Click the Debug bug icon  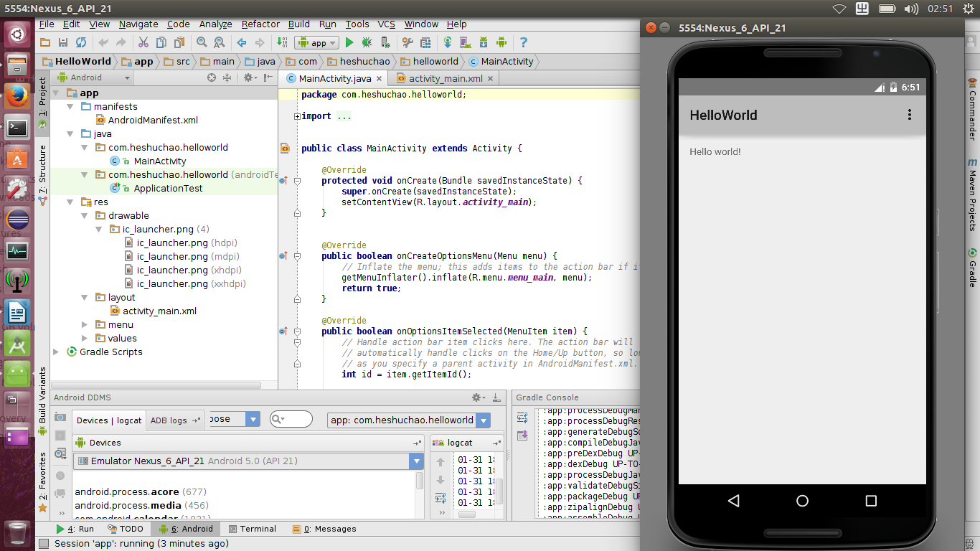pyautogui.click(x=367, y=43)
